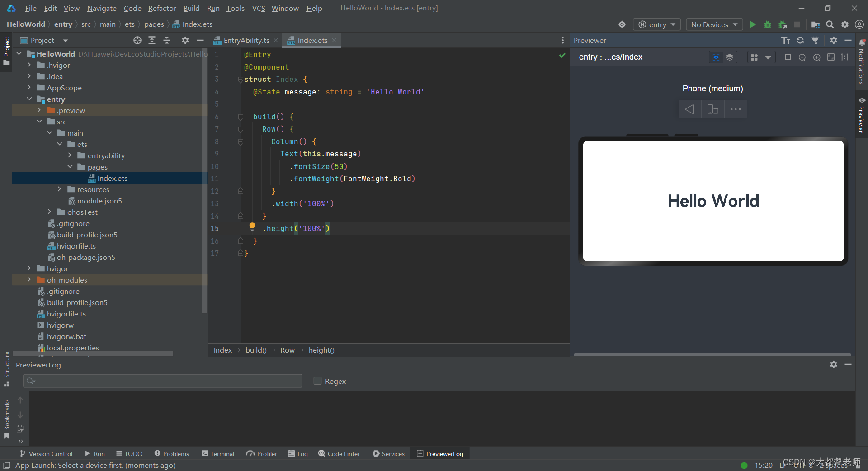Viewport: 868px width, 471px height.
Task: Open the File menu
Action: [31, 8]
